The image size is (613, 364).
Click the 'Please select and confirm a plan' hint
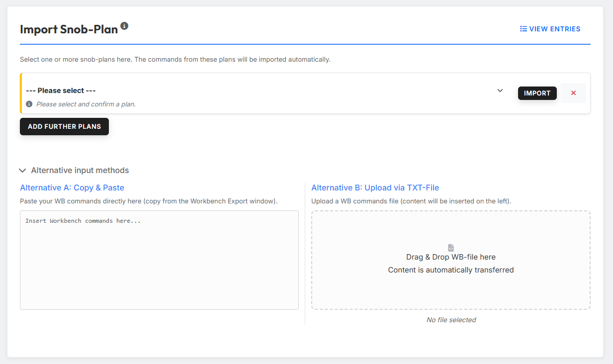[86, 104]
